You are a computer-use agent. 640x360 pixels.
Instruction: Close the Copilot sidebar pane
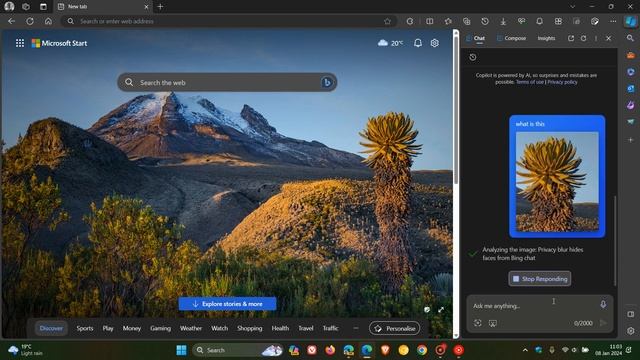tap(609, 38)
